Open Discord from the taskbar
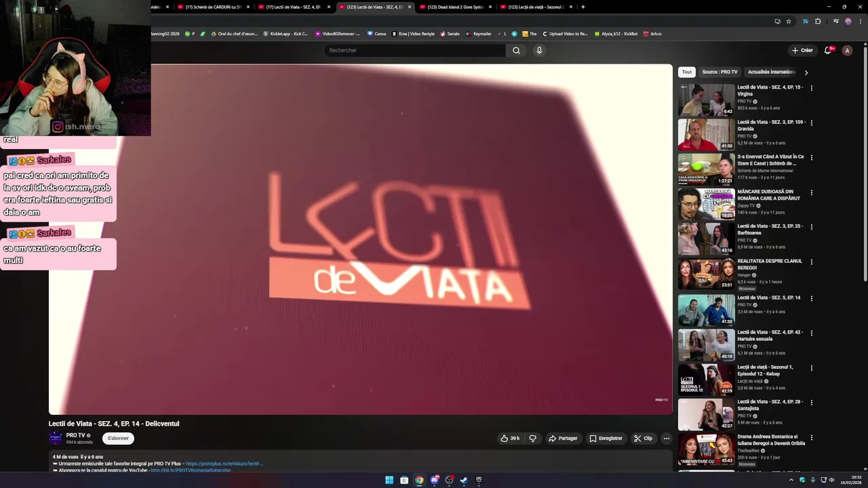This screenshot has height=488, width=868. (x=434, y=480)
